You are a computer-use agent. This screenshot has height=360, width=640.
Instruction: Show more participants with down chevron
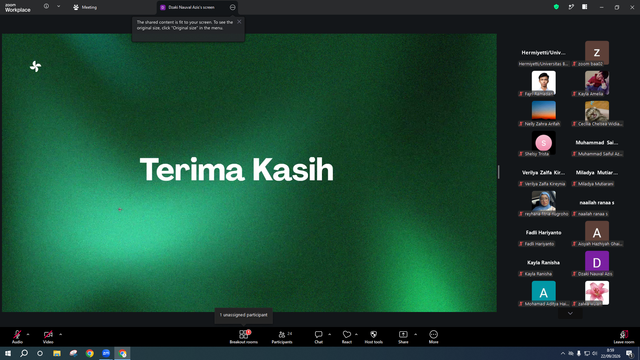(570, 313)
